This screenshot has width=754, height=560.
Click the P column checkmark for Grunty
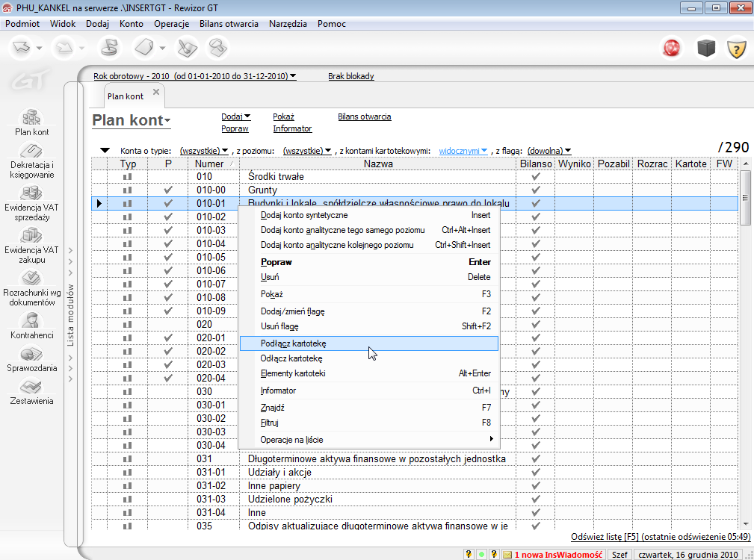point(168,190)
